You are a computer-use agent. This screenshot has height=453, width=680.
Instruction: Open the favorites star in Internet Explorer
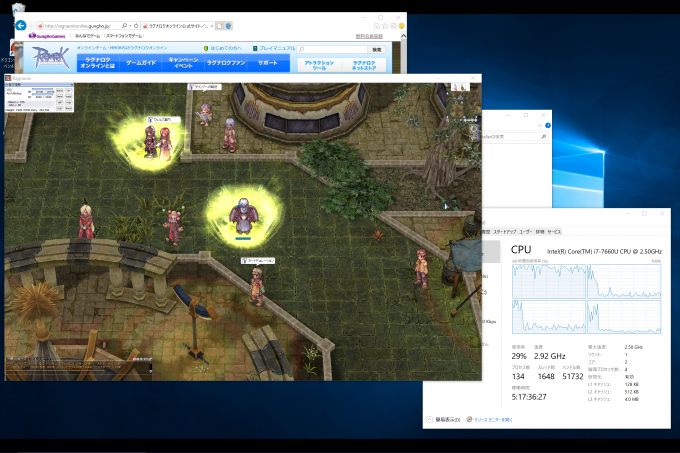point(385,26)
